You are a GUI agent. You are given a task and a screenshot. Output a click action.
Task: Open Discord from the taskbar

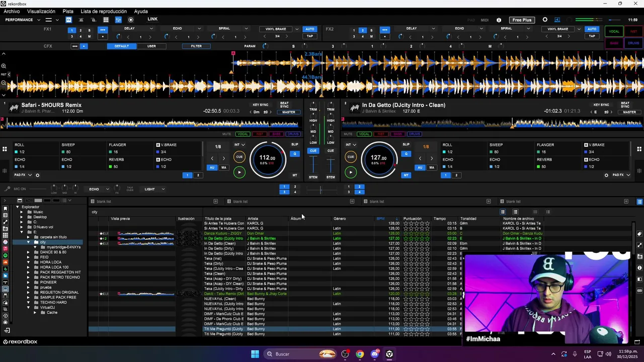[x=374, y=354]
